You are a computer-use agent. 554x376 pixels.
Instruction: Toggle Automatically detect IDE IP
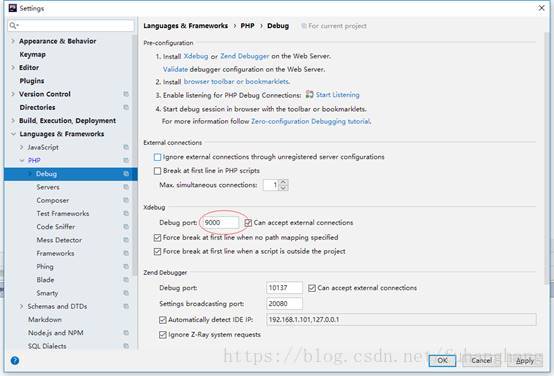click(x=163, y=320)
